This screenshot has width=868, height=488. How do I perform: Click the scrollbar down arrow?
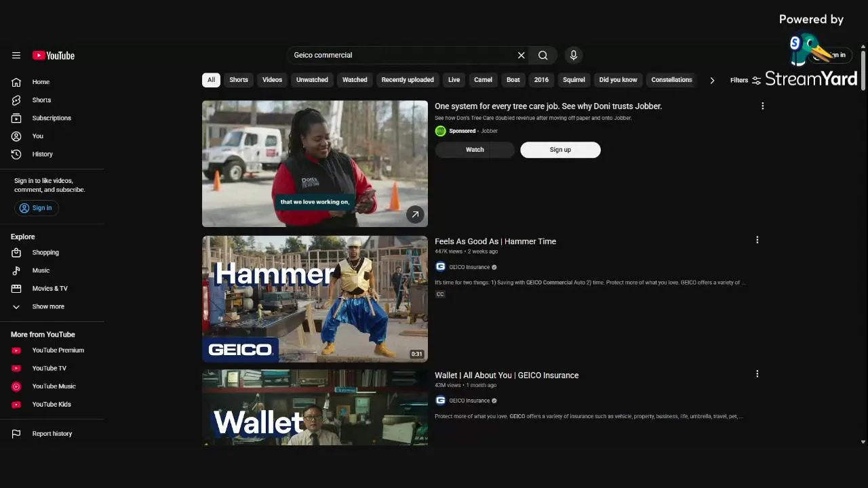coord(863,442)
